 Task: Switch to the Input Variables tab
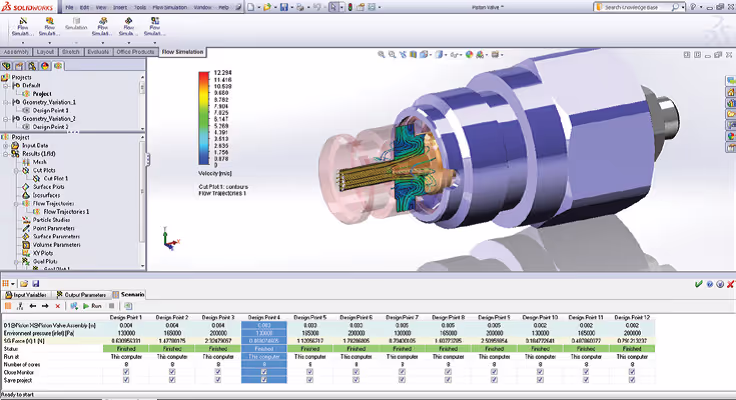coord(26,295)
